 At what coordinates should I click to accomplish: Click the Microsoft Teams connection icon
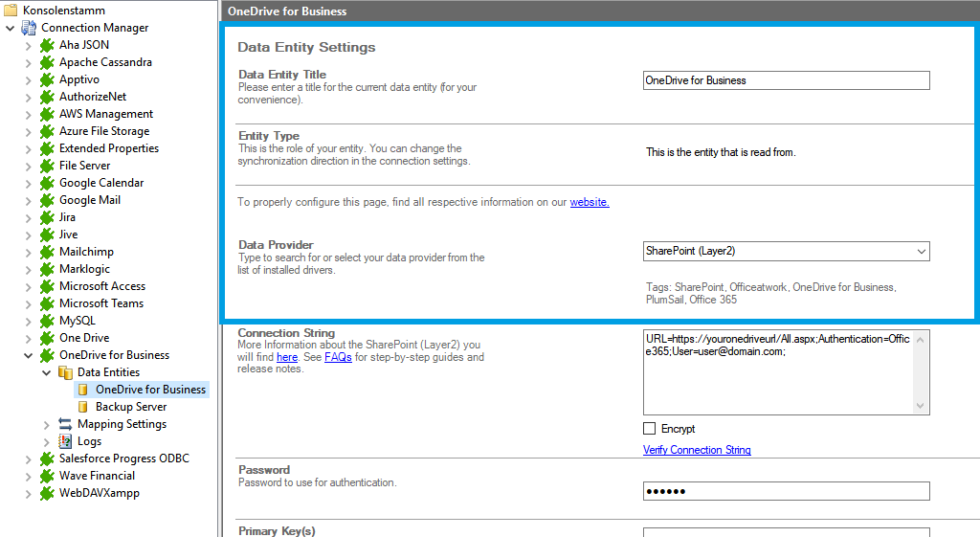pyautogui.click(x=47, y=303)
